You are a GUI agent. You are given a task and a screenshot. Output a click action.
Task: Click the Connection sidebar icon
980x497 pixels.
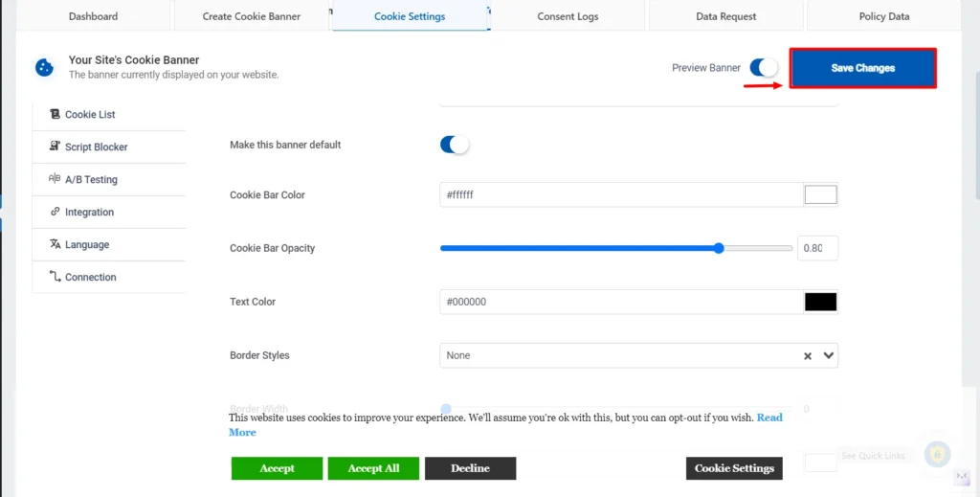[x=55, y=278]
